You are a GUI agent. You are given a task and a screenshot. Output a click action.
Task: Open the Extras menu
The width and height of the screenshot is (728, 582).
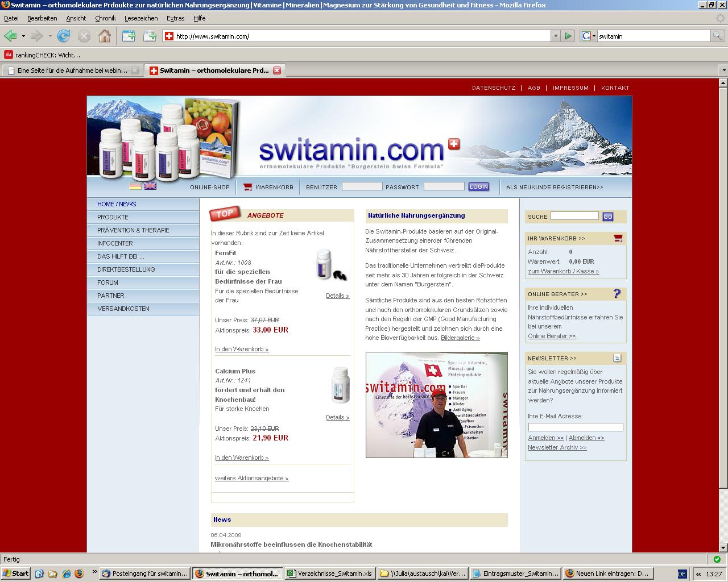click(x=175, y=18)
